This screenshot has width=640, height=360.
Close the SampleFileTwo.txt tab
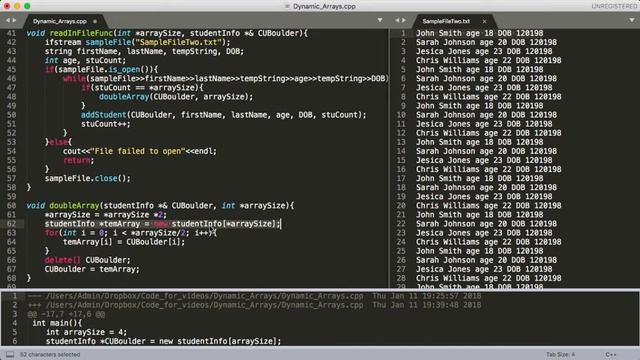[x=484, y=21]
